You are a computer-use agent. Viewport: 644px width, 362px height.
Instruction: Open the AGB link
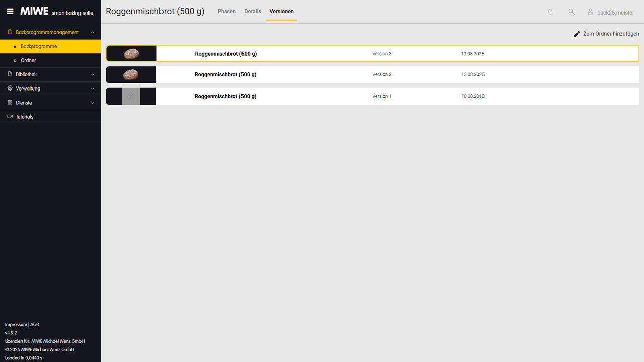[35, 325]
